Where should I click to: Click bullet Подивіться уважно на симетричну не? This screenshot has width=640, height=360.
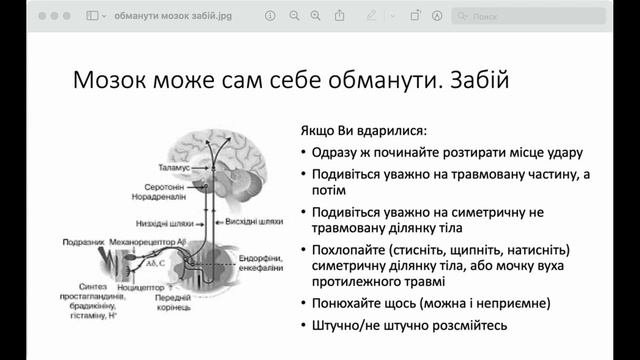(x=428, y=212)
